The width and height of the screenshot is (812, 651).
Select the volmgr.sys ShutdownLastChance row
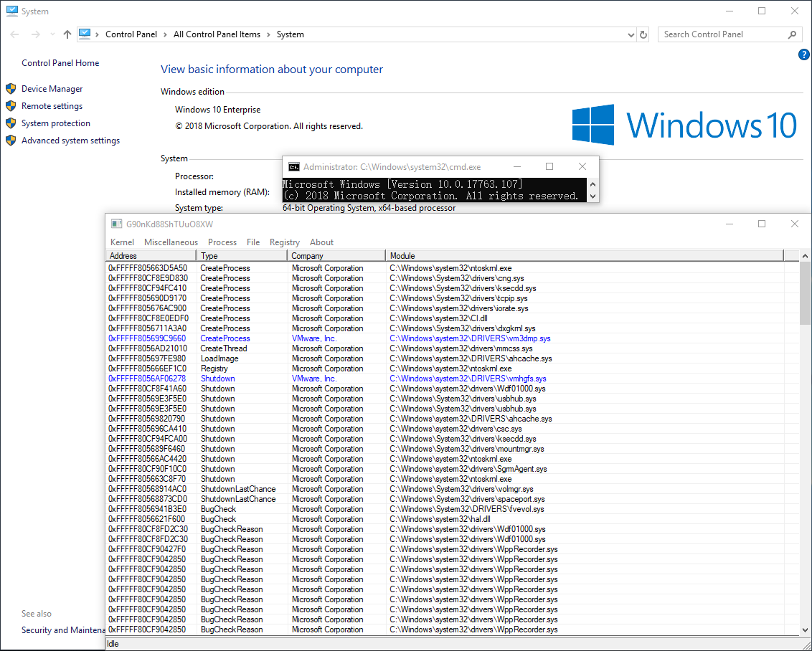(x=453, y=489)
